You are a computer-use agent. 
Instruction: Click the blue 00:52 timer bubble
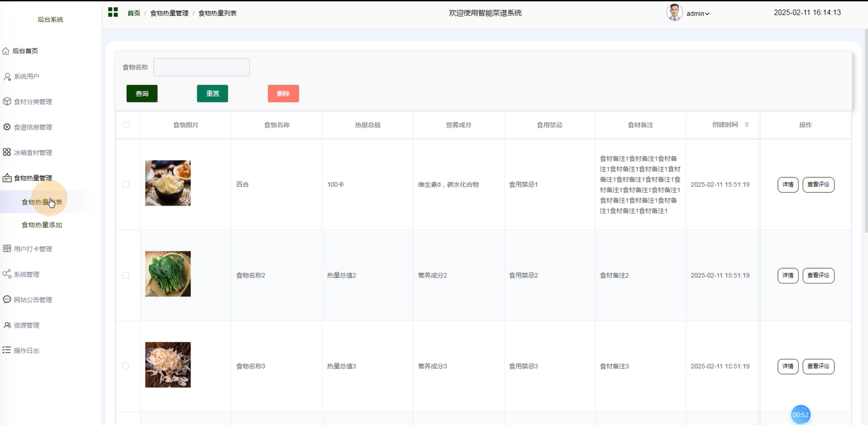pyautogui.click(x=801, y=414)
